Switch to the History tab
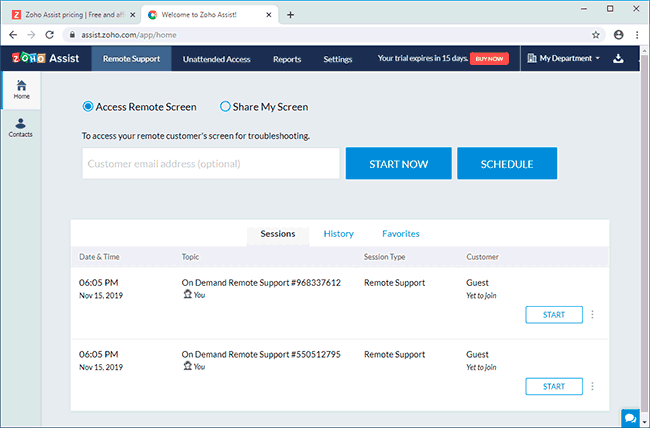The image size is (650, 428). [338, 234]
